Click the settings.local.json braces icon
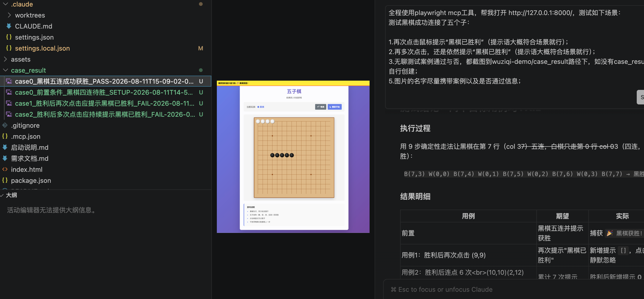 (x=9, y=48)
